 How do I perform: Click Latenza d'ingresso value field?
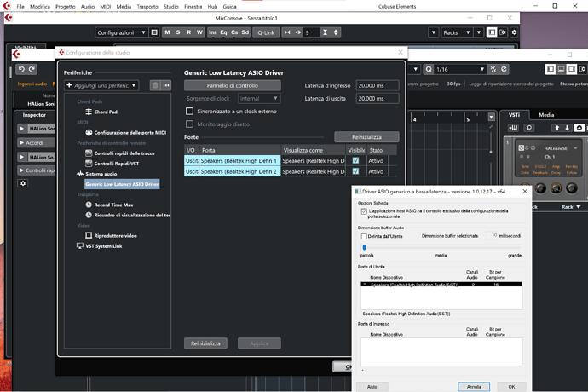click(x=377, y=85)
